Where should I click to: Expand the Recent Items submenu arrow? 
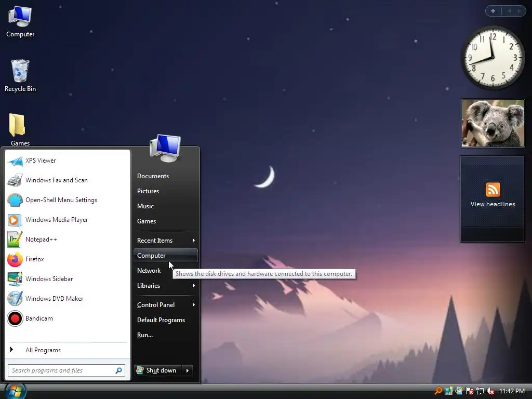point(193,240)
